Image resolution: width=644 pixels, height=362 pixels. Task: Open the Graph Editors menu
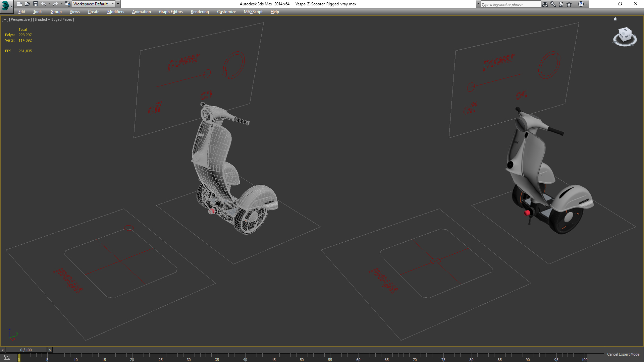pos(171,12)
